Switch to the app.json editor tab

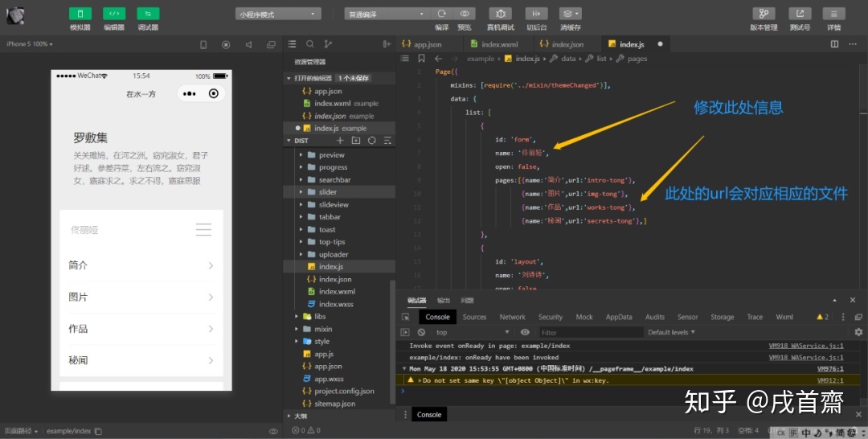coord(428,44)
